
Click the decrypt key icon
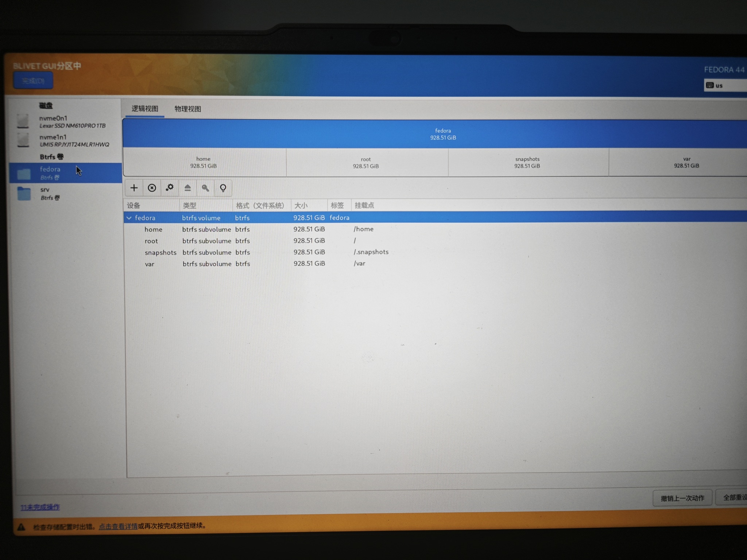pos(205,188)
